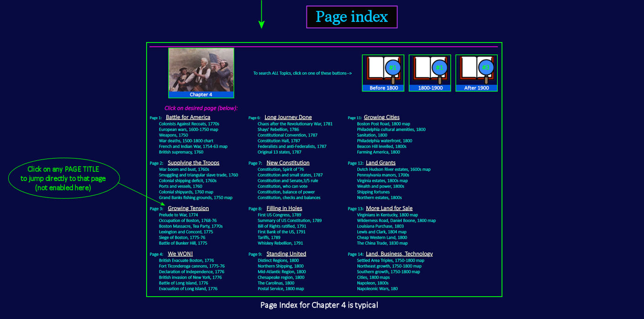
Task: Select 'Napoleon, 1800s' topic entry
Action: click(x=373, y=283)
